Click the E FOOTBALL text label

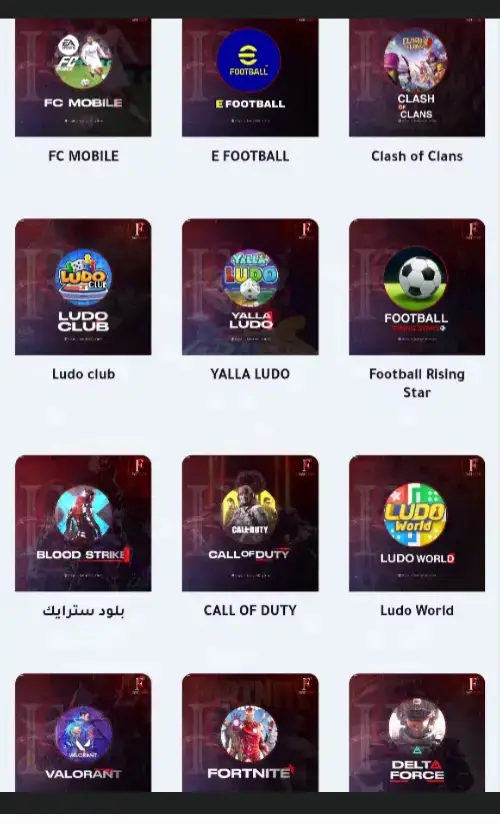(250, 156)
